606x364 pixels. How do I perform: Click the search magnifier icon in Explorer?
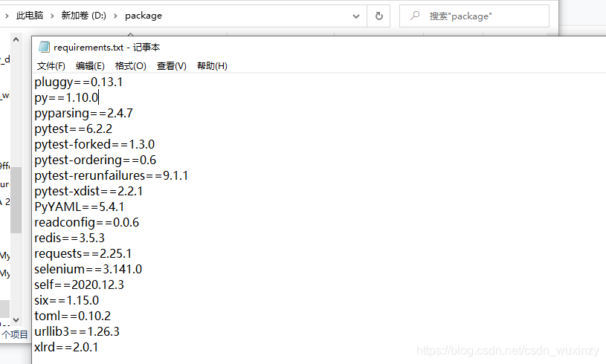415,16
